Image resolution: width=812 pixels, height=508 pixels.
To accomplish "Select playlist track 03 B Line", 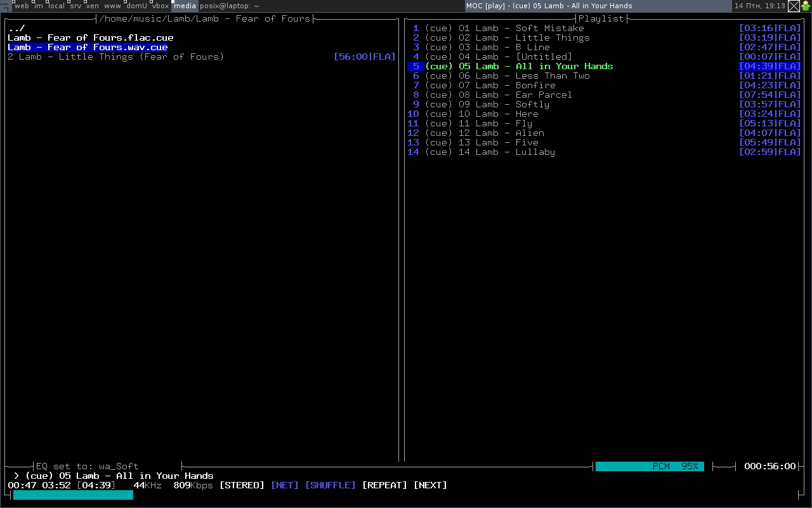I will coord(604,47).
